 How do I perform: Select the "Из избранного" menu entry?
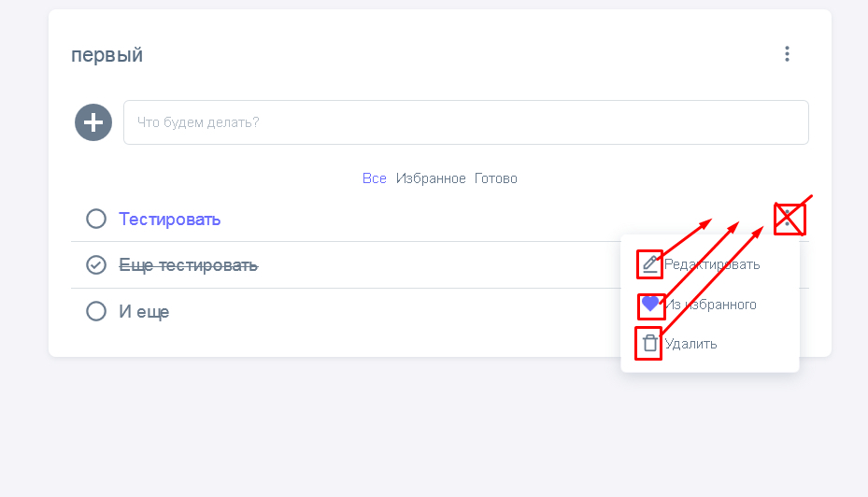tap(712, 305)
